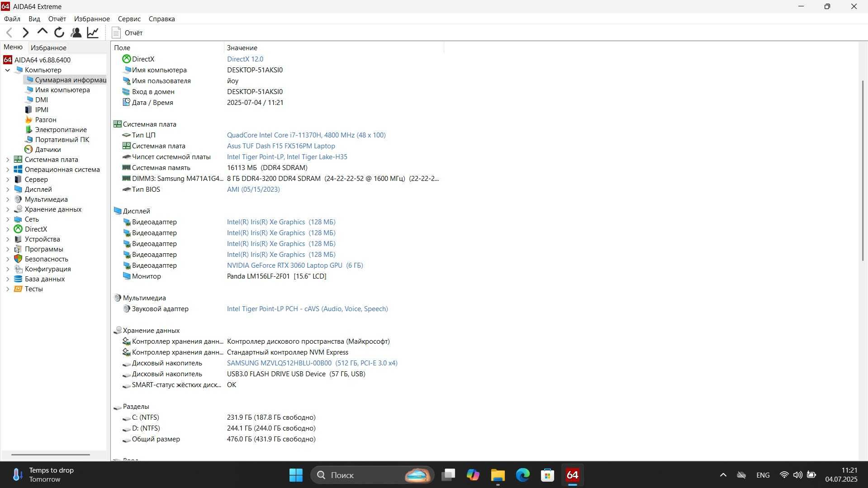Screen dimensions: 868x488
Task: Open the Файл menu
Action: [12, 19]
